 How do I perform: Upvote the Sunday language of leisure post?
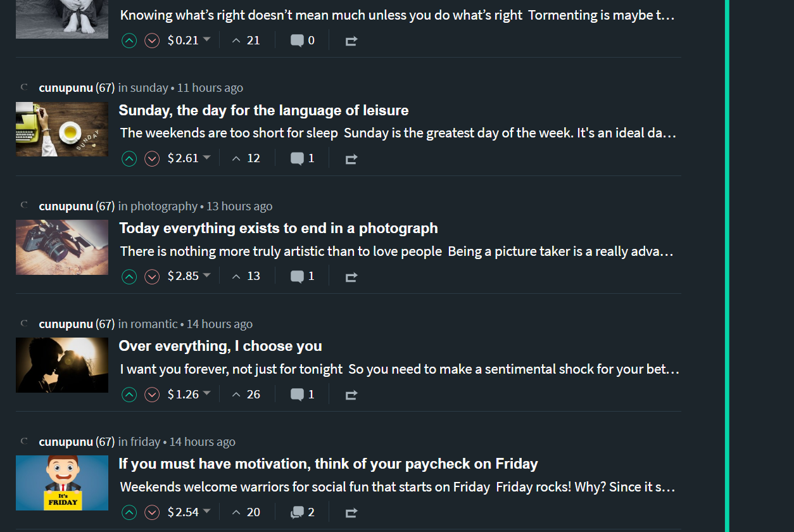coord(129,158)
